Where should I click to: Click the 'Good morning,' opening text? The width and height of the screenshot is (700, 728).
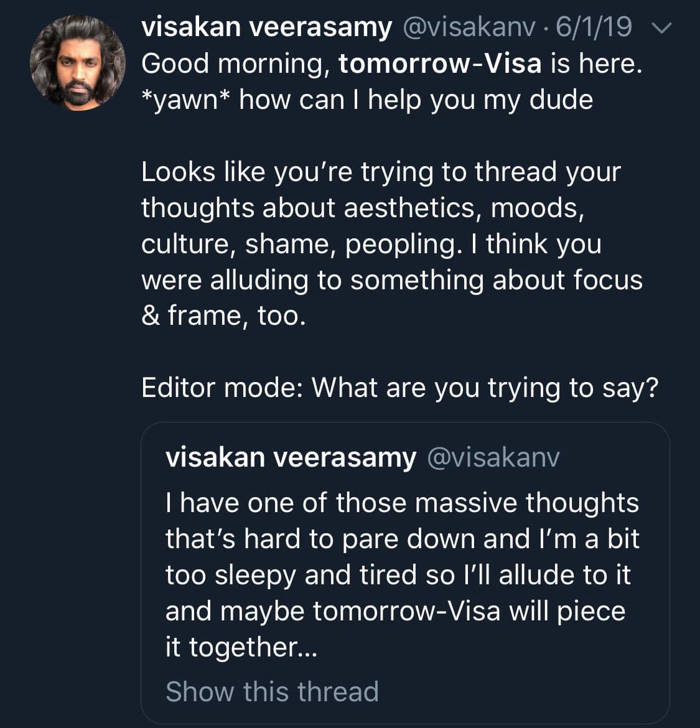coord(235,63)
